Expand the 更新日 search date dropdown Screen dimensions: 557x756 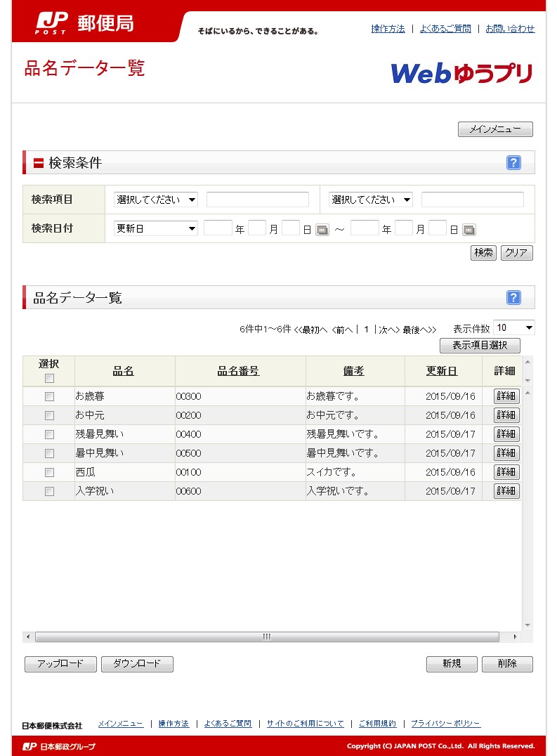click(x=156, y=228)
